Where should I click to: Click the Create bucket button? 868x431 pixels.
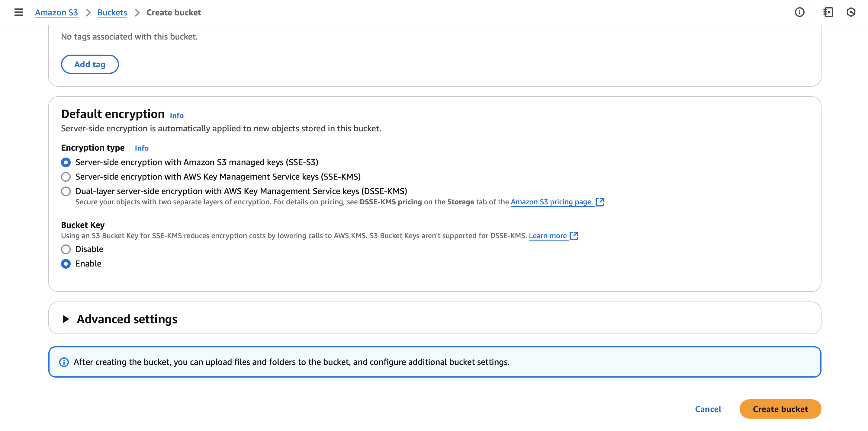click(x=780, y=409)
